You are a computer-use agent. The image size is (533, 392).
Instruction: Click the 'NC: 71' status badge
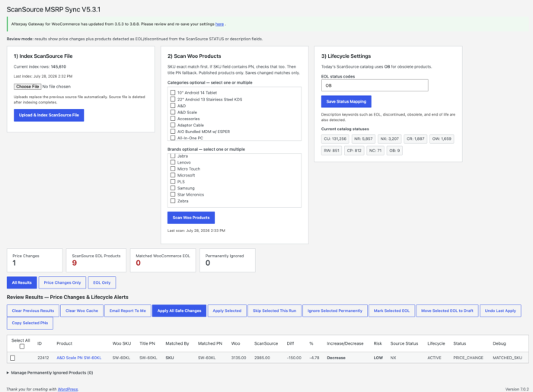point(375,151)
